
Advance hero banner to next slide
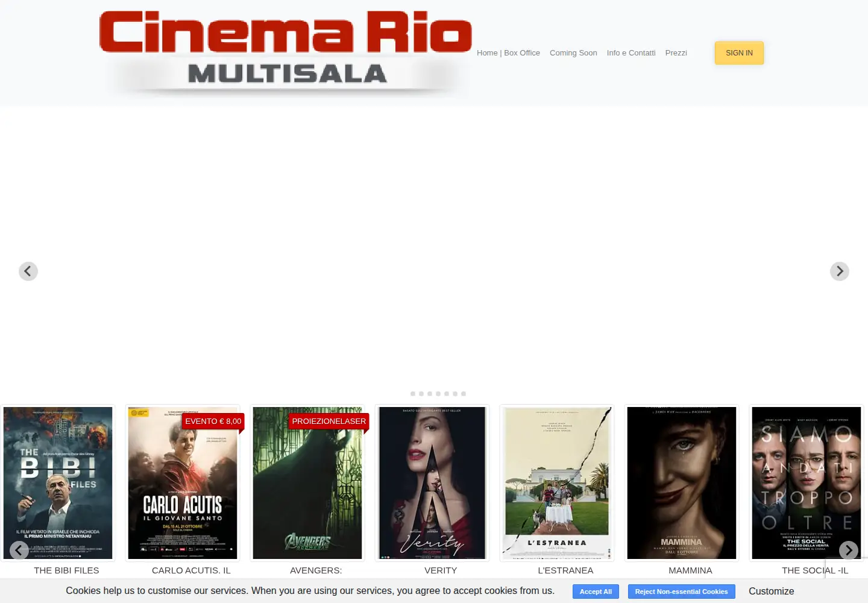click(x=840, y=271)
